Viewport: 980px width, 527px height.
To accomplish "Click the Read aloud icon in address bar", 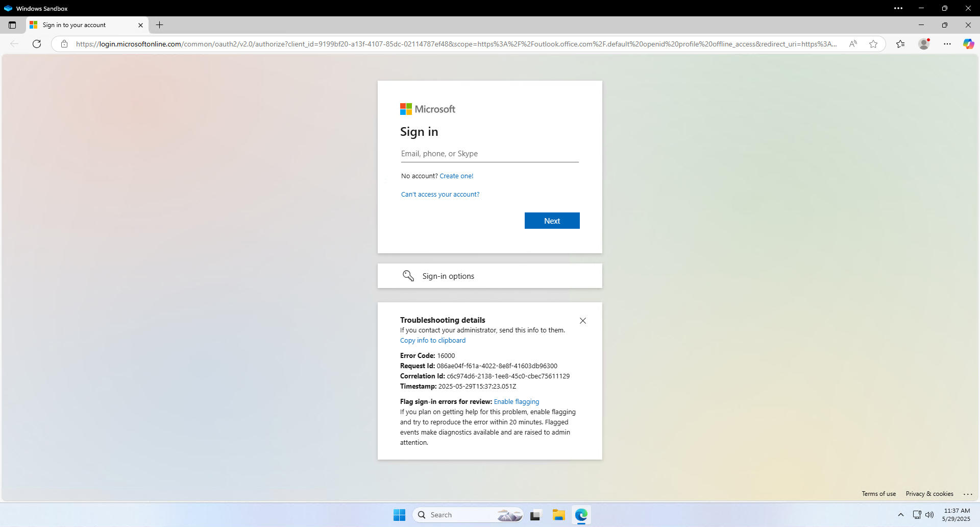I will [x=853, y=44].
